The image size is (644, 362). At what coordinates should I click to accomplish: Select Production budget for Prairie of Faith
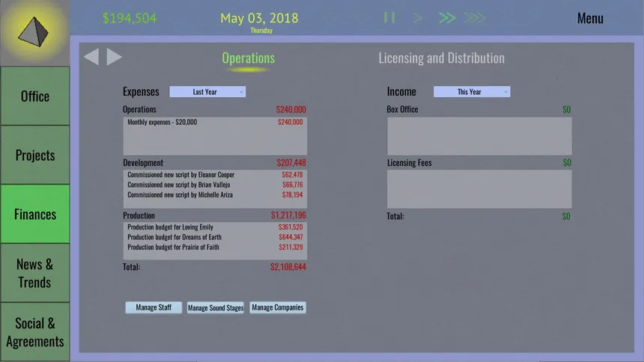[x=215, y=247]
